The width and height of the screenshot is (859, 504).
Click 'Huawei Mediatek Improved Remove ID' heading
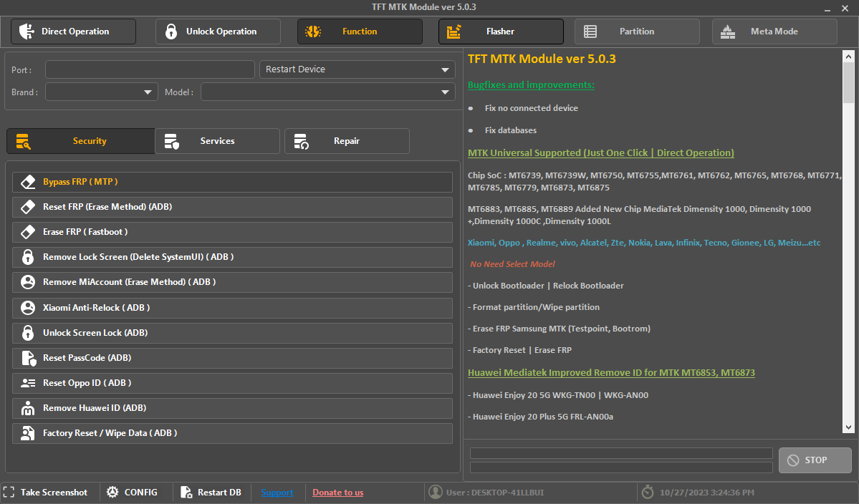(611, 373)
